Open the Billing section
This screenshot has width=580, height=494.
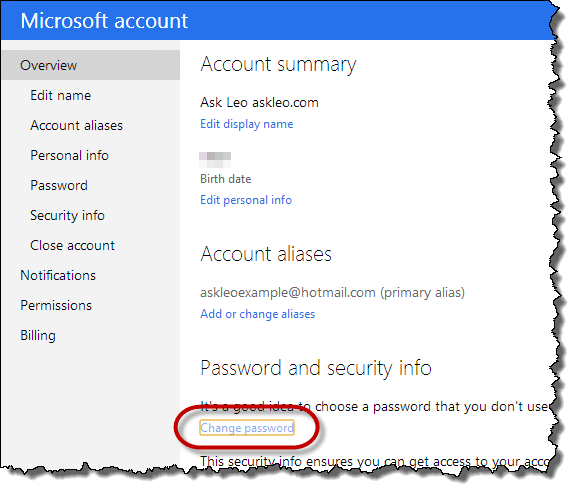[x=38, y=335]
